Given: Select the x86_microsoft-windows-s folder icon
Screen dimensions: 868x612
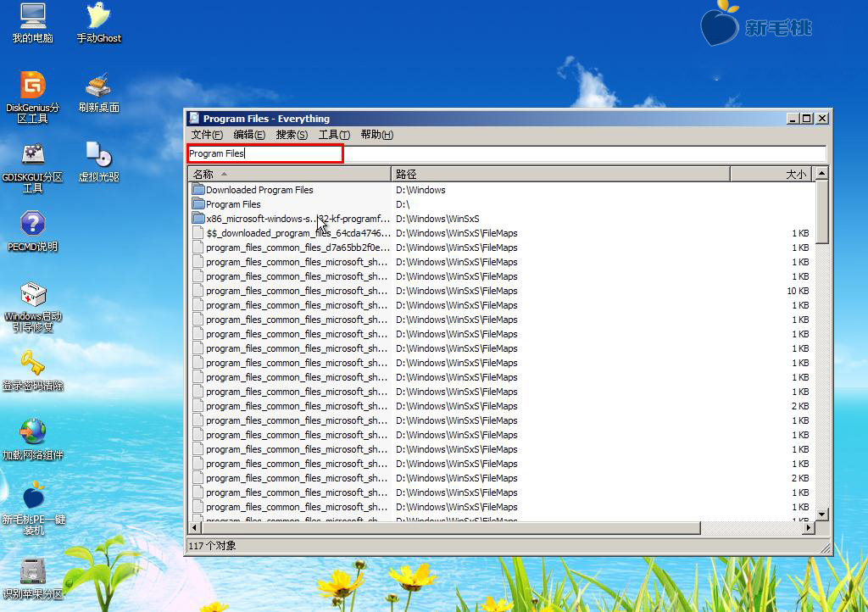Looking at the screenshot, I should tap(198, 219).
